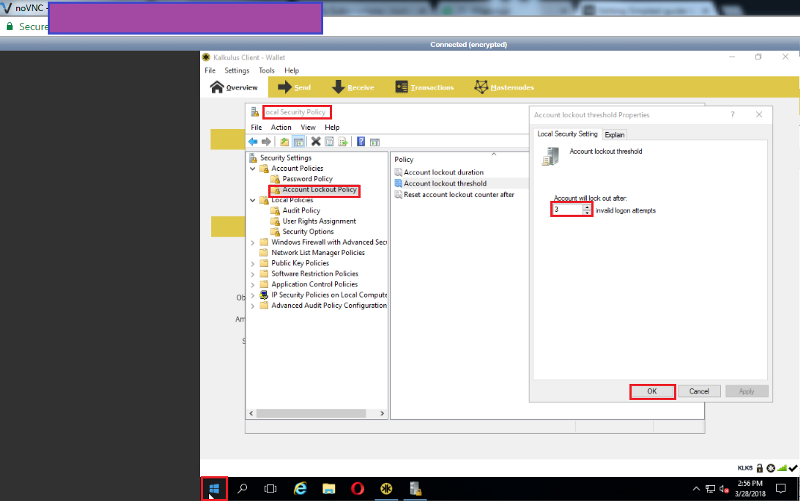Expand Windows Firewall with Advanced Security node
This screenshot has height=501, width=800.
tap(253, 242)
